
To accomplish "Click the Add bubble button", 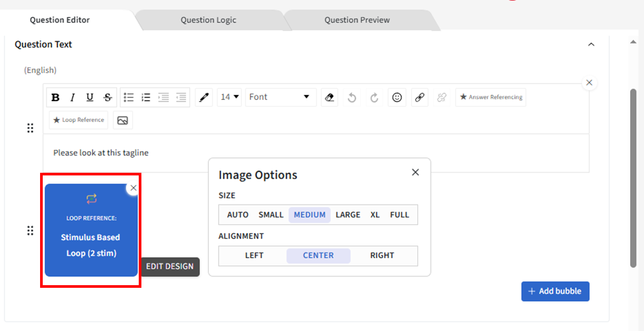I will click(555, 291).
